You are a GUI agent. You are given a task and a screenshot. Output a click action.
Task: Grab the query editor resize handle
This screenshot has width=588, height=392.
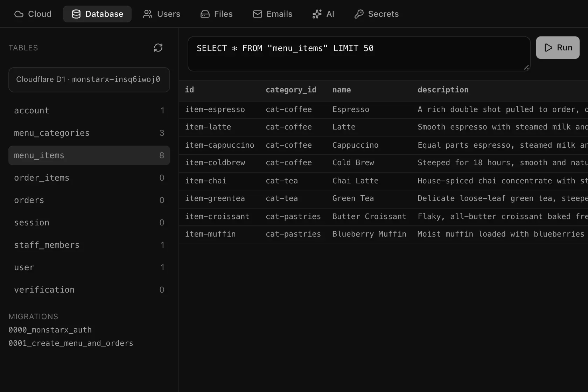coord(526,67)
